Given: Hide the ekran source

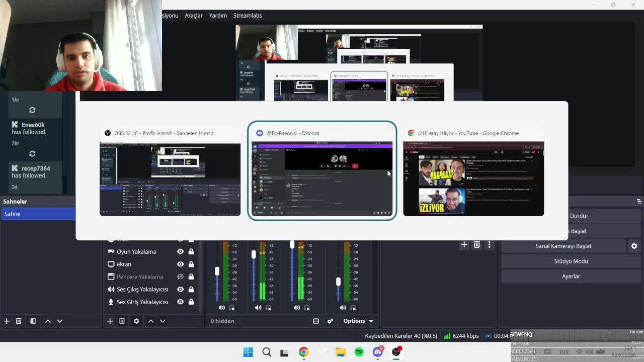Looking at the screenshot, I should click(x=180, y=264).
